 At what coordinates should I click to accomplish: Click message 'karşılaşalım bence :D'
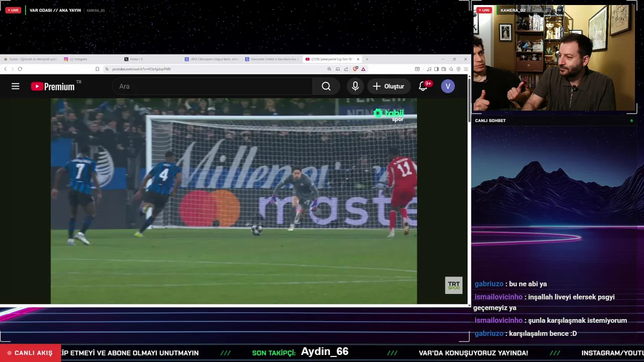pyautogui.click(x=543, y=333)
